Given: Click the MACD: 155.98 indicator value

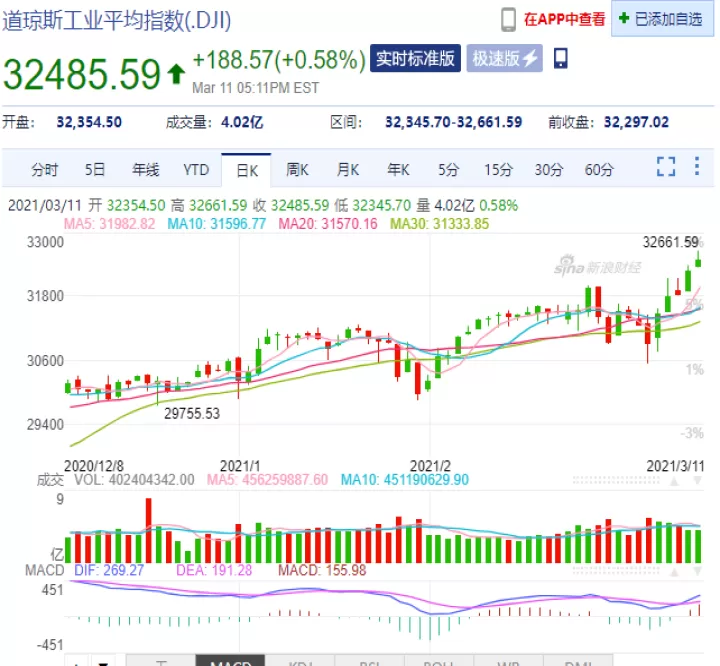Looking at the screenshot, I should click(x=322, y=570).
